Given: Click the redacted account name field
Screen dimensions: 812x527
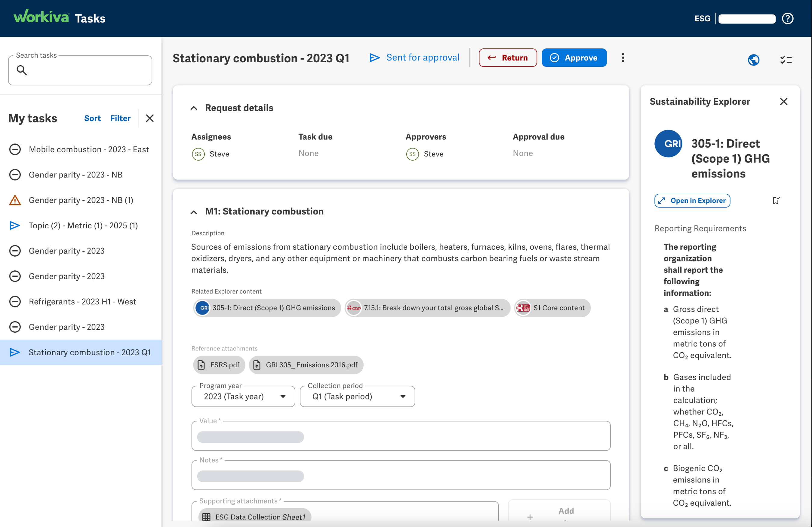Looking at the screenshot, I should [x=747, y=19].
